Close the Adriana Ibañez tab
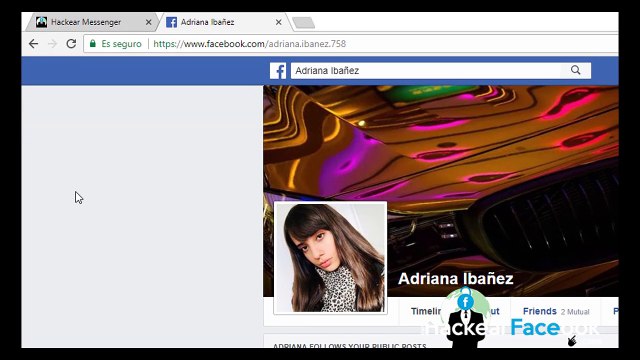 pyautogui.click(x=278, y=22)
